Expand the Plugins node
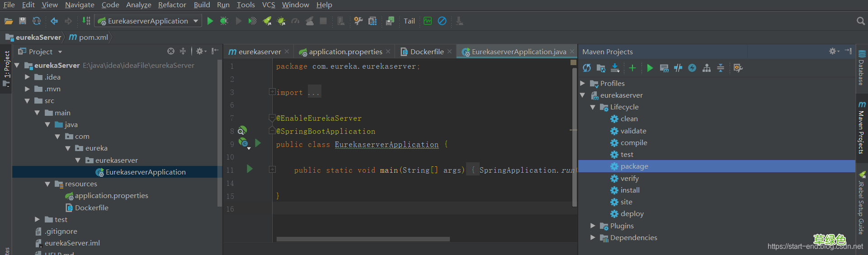This screenshot has height=255, width=868. [593, 226]
